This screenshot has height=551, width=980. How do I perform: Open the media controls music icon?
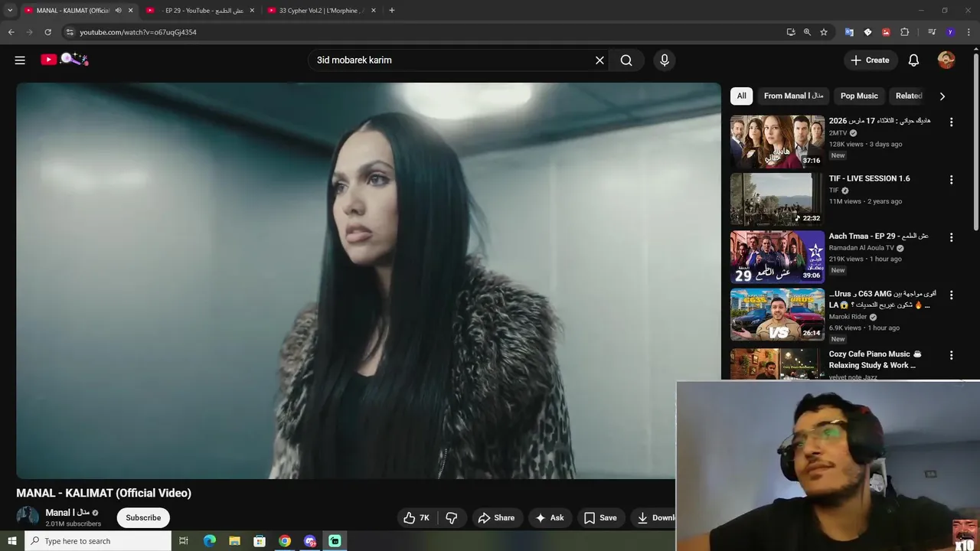coord(932,32)
